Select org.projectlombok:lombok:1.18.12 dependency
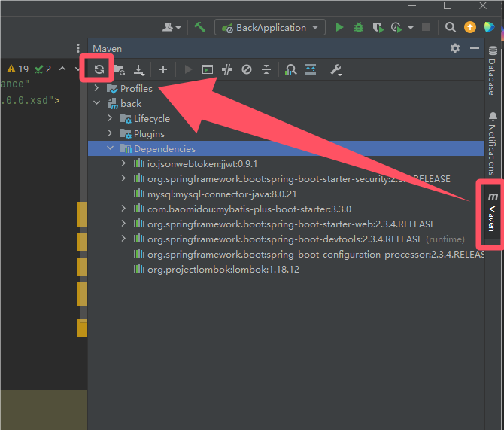 223,270
